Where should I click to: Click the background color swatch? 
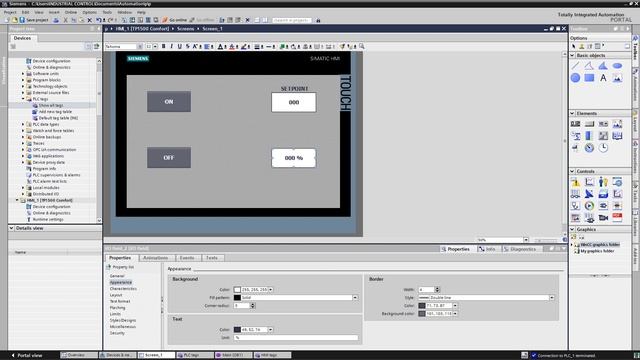237,289
